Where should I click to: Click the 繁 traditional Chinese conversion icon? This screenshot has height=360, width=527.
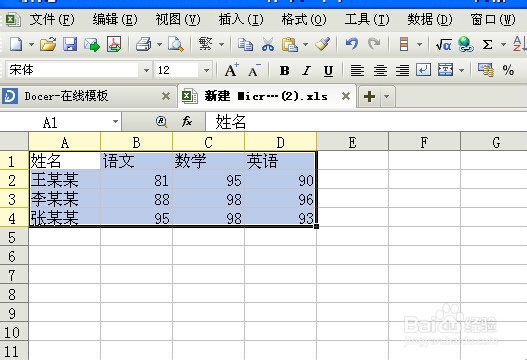pos(205,44)
